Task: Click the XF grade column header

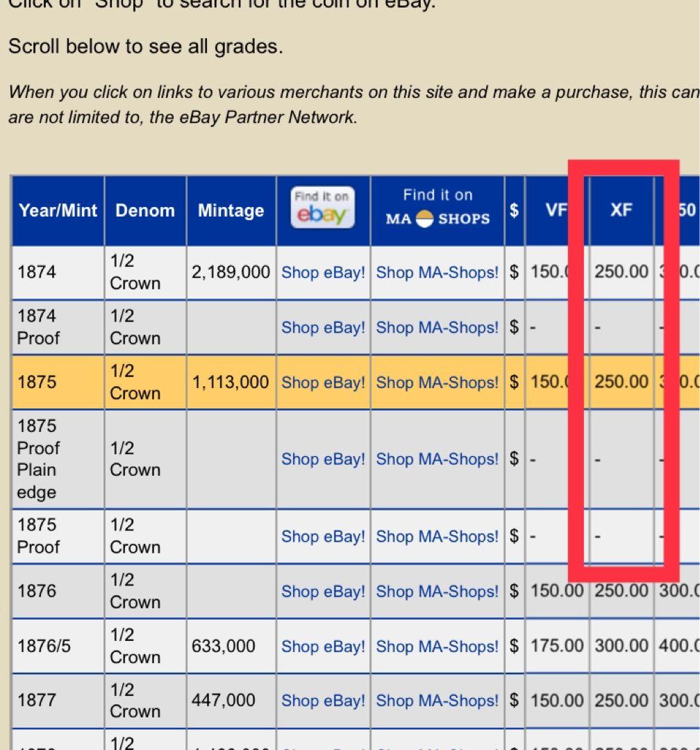Action: [x=621, y=210]
